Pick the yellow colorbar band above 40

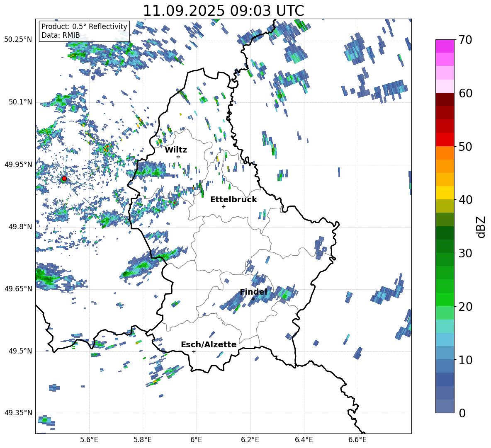pyautogui.click(x=445, y=193)
